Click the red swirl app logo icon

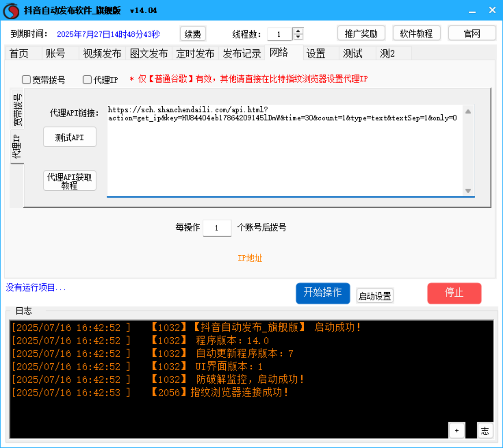11,10
